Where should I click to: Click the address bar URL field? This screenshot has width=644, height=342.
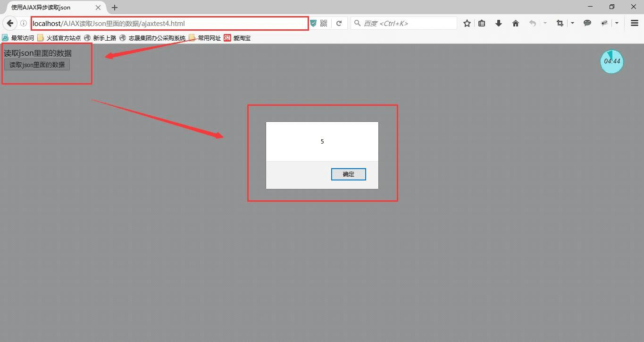click(170, 23)
